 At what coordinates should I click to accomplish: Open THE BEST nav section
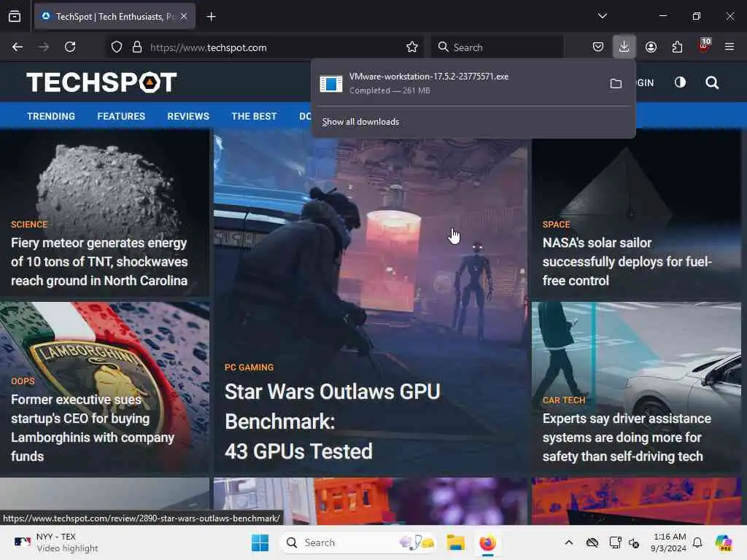254,116
